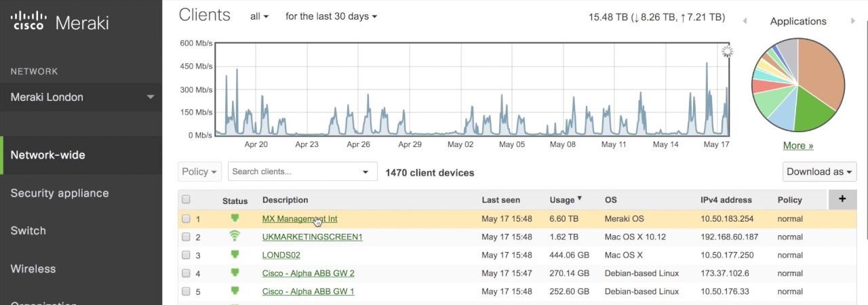Click the loading spinner on usage graph

click(727, 52)
